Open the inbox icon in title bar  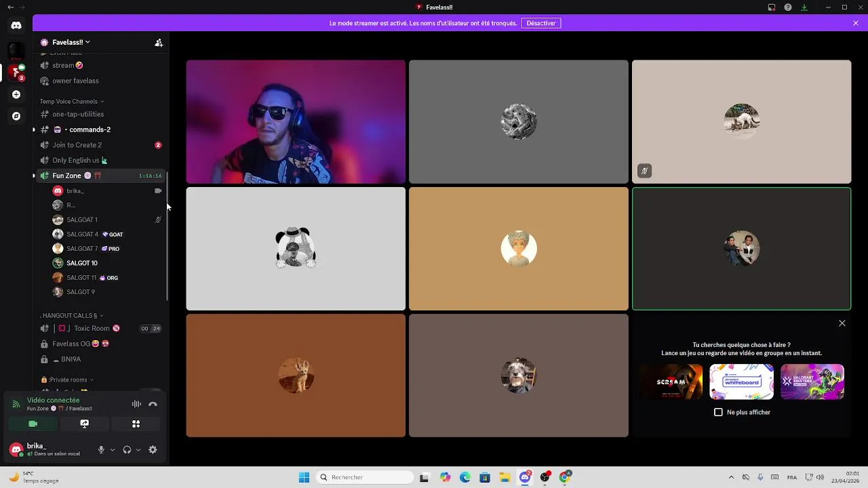pos(772,7)
